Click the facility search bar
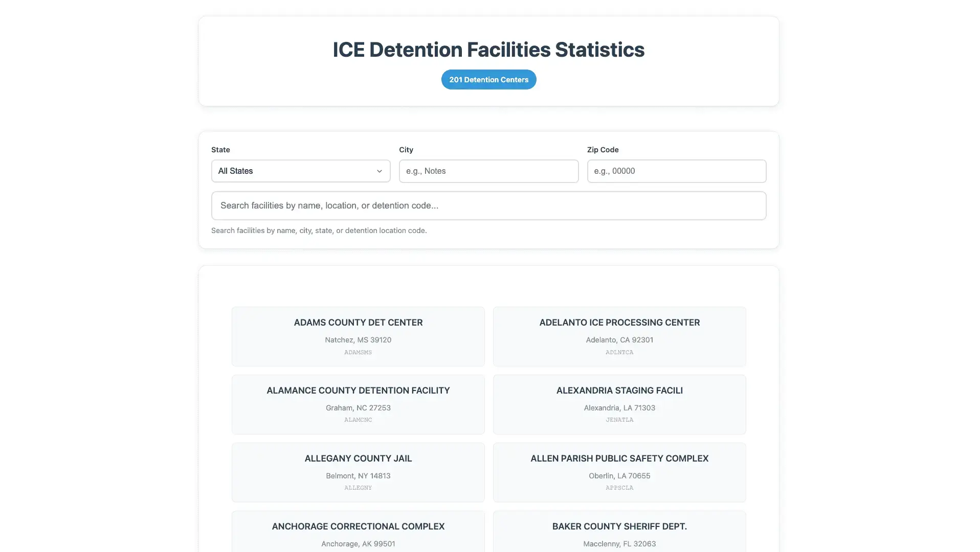 488,205
